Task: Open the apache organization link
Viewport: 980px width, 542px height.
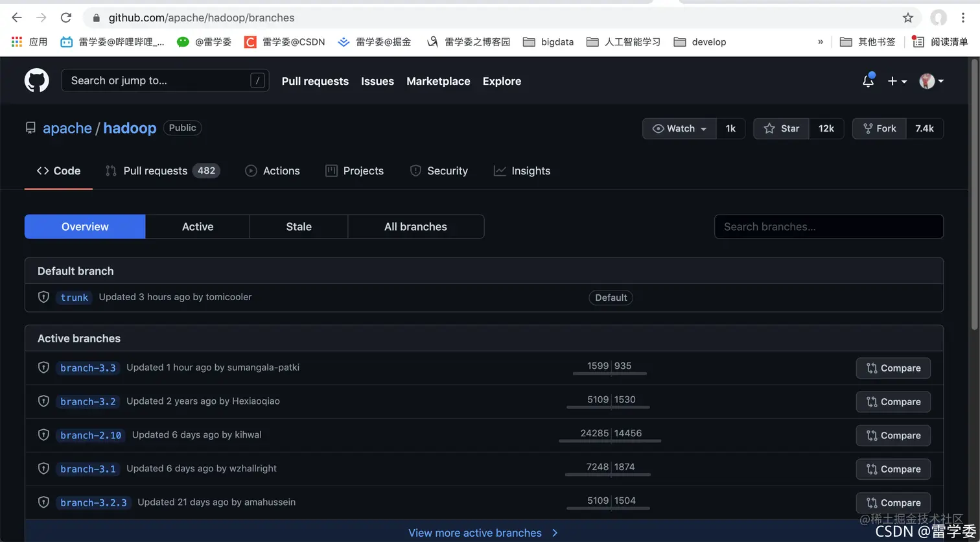Action: [x=67, y=128]
